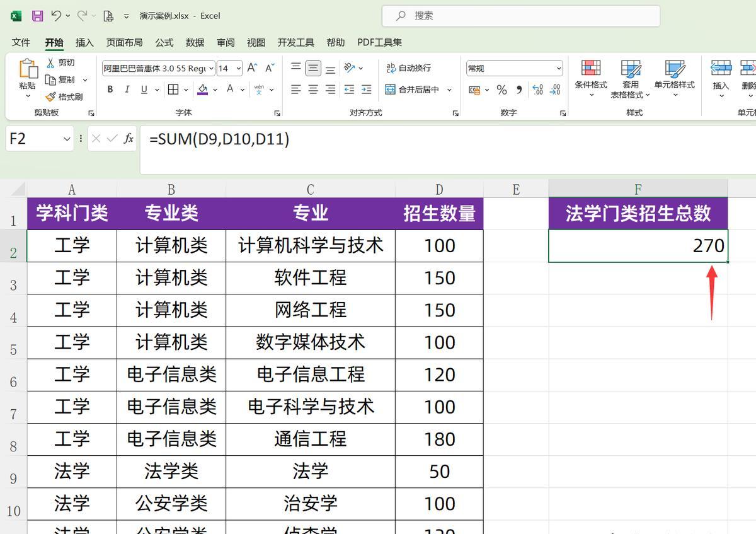
Task: Click the Save icon in the title bar
Action: (x=37, y=16)
